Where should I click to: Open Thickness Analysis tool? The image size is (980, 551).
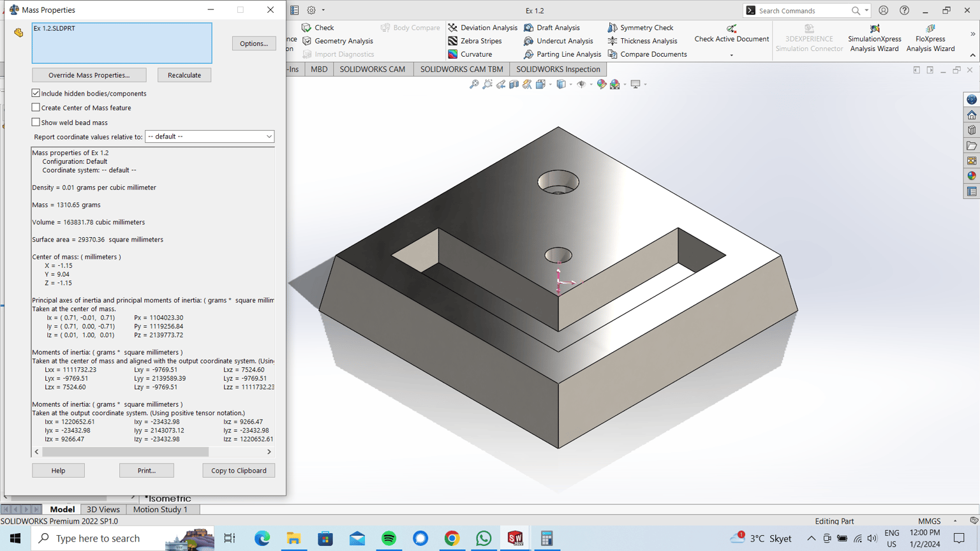pos(642,41)
